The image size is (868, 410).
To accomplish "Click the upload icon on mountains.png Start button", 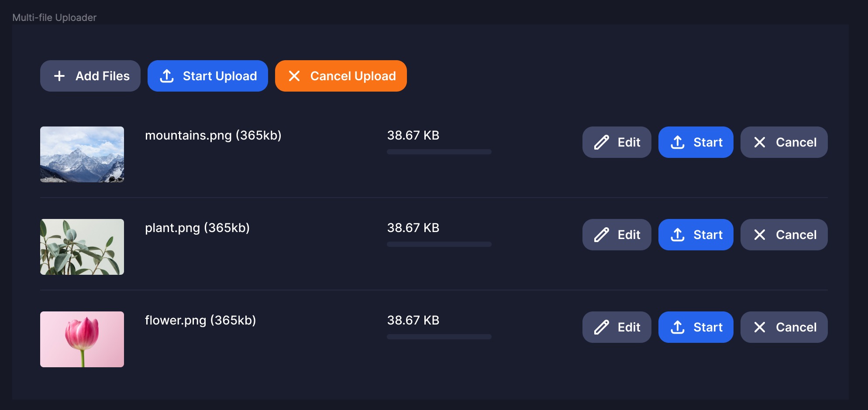I will pos(677,142).
